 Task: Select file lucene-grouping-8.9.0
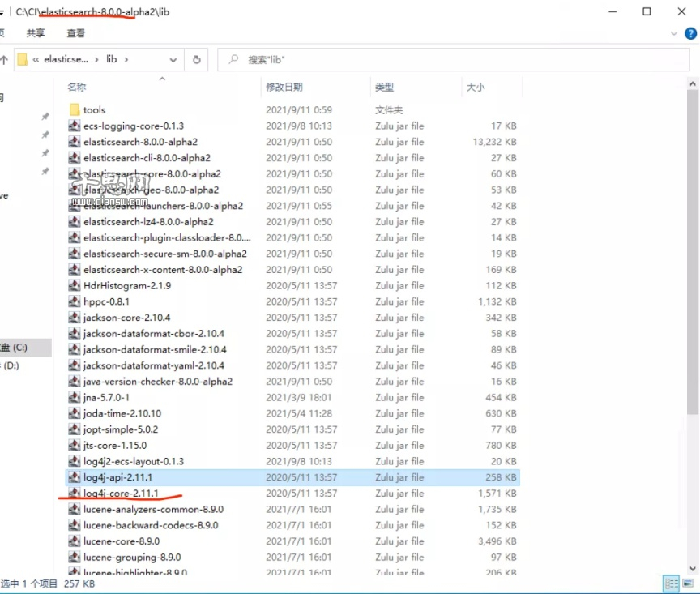[132, 558]
